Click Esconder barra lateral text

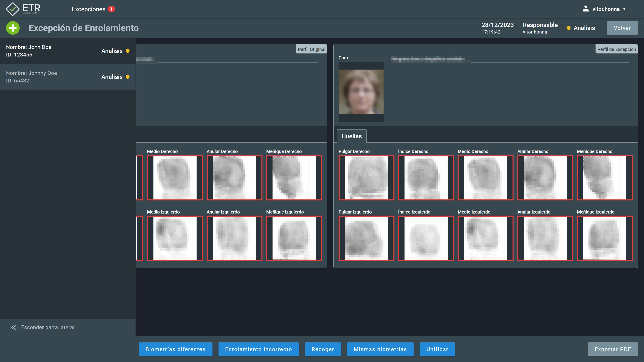point(48,327)
